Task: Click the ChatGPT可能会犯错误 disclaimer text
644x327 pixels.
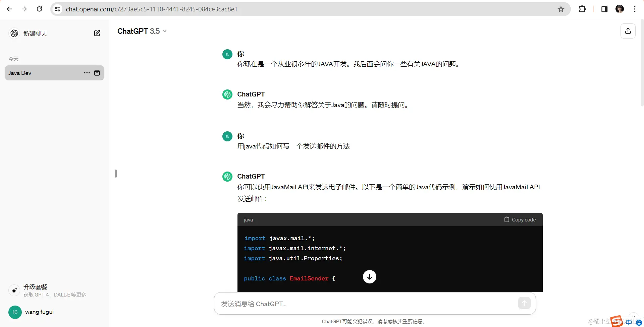Action: pyautogui.click(x=374, y=321)
